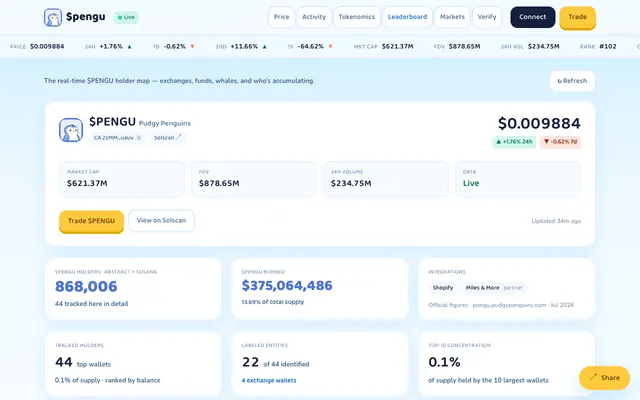The image size is (640, 400).
Task: Refresh the holder map data
Action: pyautogui.click(x=572, y=81)
